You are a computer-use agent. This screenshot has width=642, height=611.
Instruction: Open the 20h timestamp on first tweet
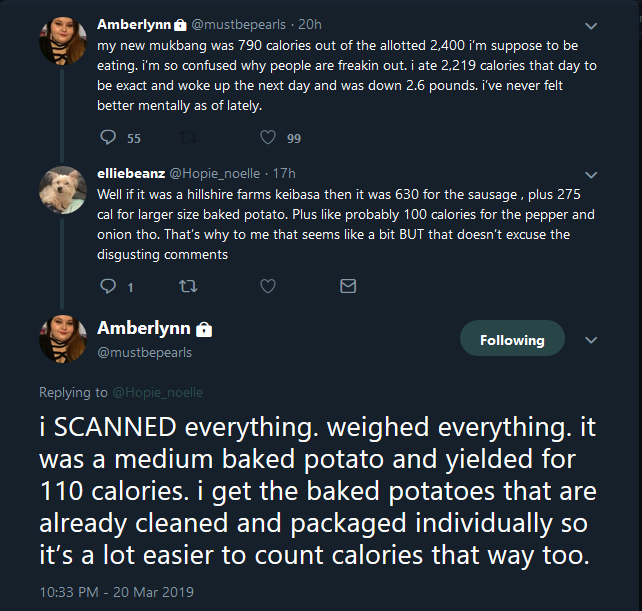310,25
